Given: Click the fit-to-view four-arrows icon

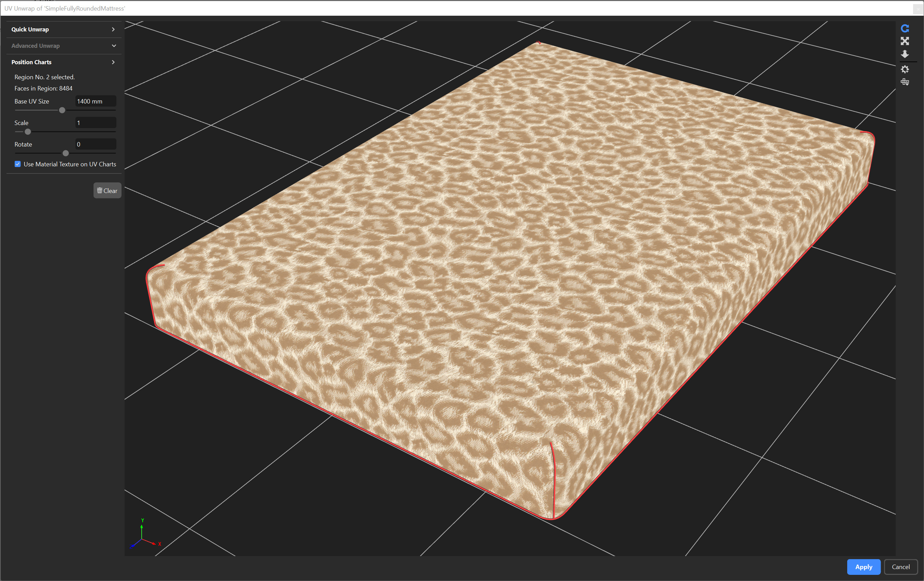Looking at the screenshot, I should click(905, 41).
